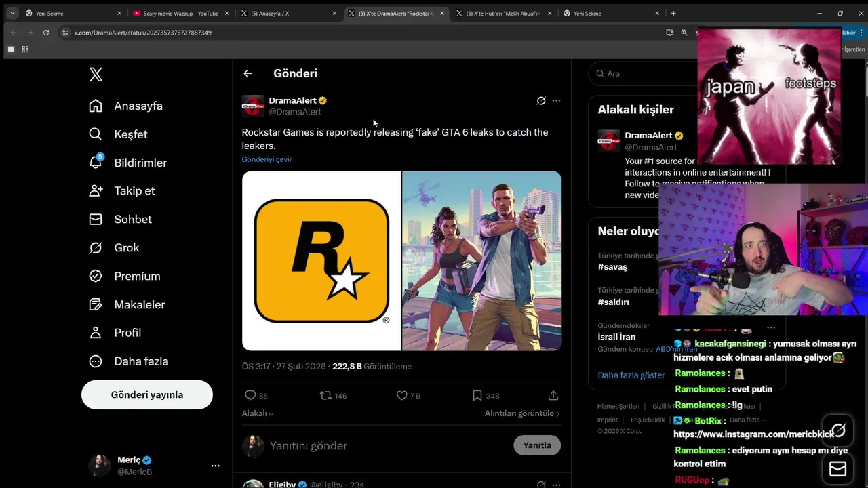This screenshot has height=488, width=868.
Task: Open Premium page
Action: 125,276
